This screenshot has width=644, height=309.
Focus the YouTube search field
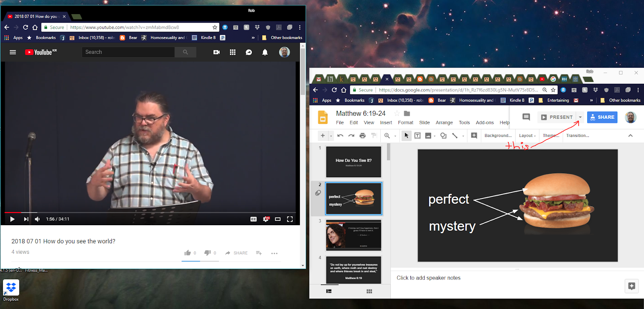pos(128,52)
